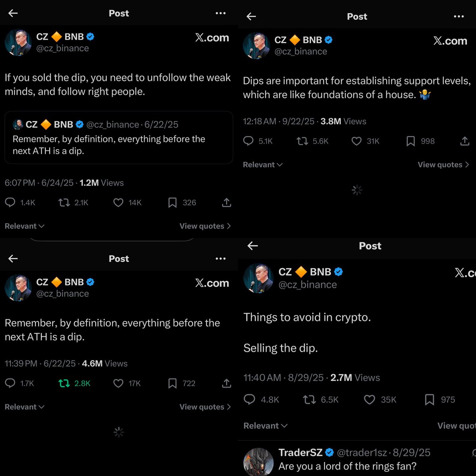Open three-dot menu on 'next ATH' post
The image size is (476, 476).
click(x=221, y=259)
